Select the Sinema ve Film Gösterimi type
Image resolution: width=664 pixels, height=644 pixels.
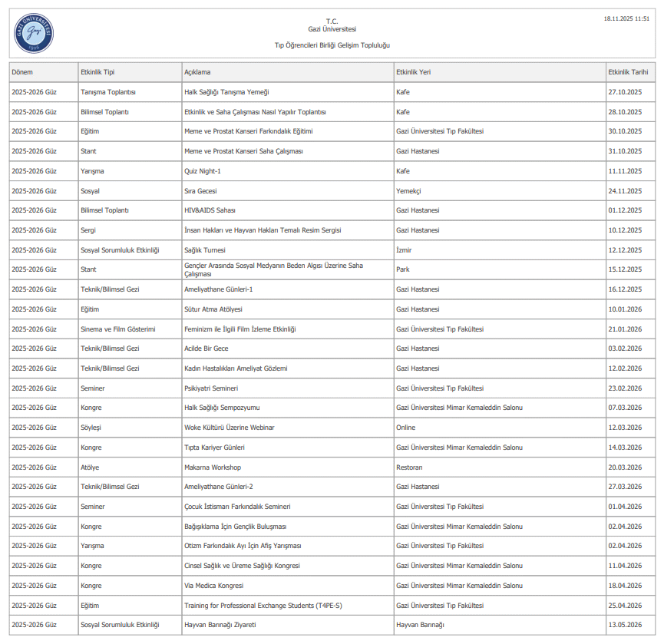click(x=117, y=329)
